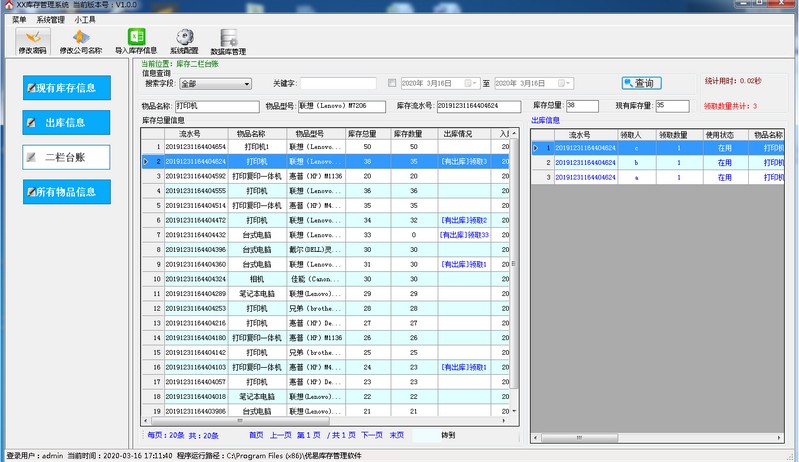
Task: Go to 下一页 in the pager
Action: 372,435
